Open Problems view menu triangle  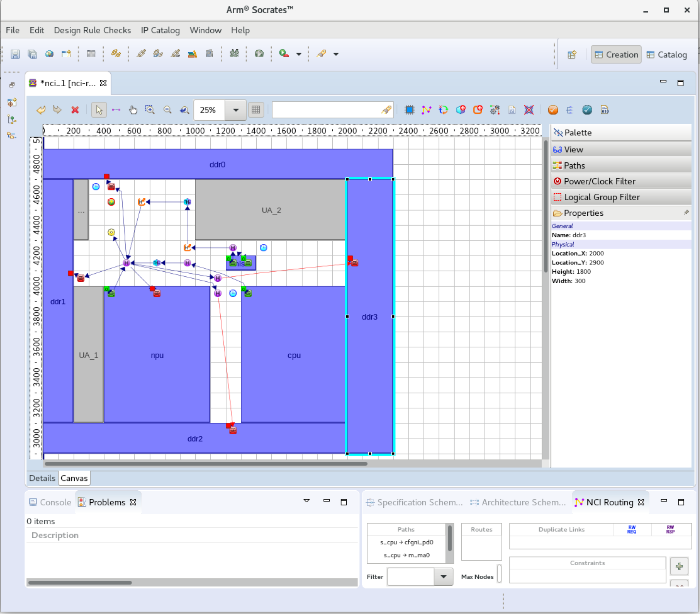pyautogui.click(x=306, y=501)
